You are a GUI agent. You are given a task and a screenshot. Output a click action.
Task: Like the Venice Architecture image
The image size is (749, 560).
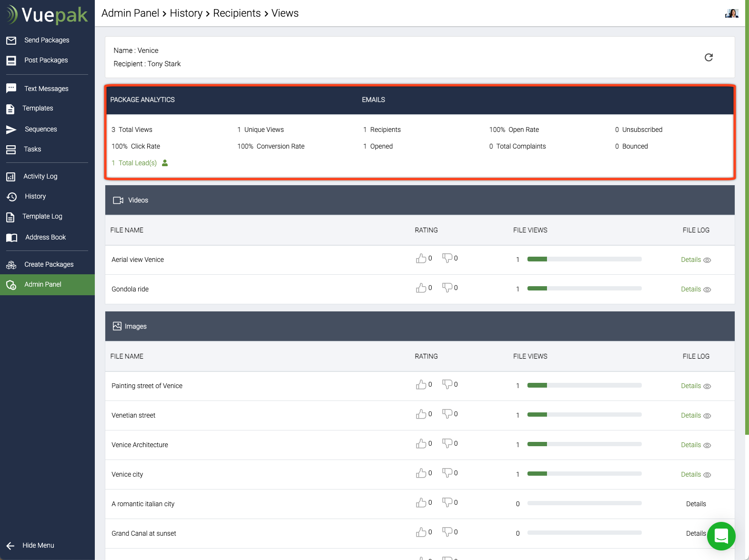pyautogui.click(x=421, y=444)
